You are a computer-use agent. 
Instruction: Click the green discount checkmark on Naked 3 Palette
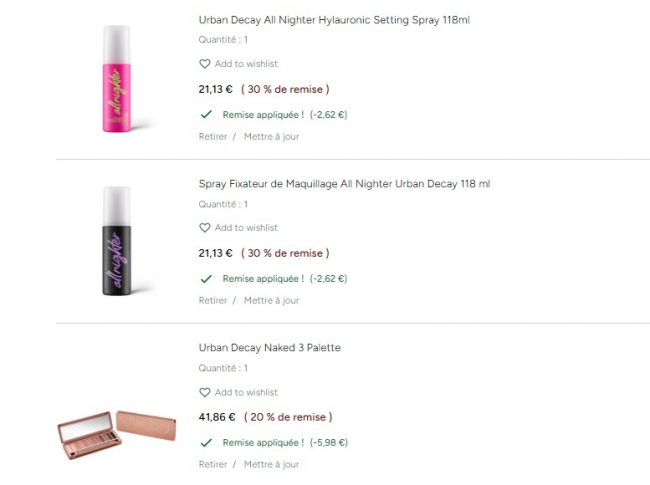tap(206, 442)
